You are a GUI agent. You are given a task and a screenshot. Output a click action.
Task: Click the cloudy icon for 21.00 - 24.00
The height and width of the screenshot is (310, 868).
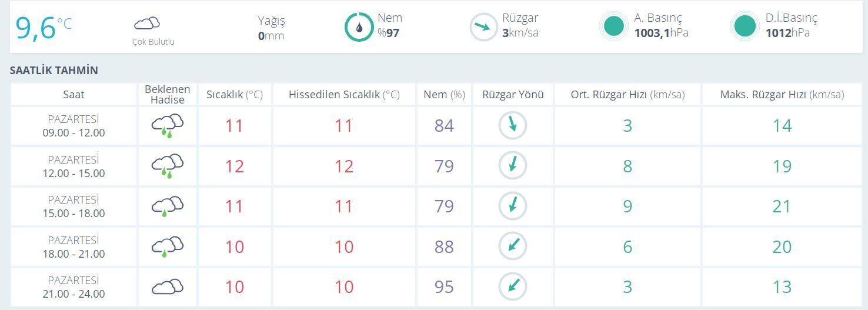coord(168,287)
